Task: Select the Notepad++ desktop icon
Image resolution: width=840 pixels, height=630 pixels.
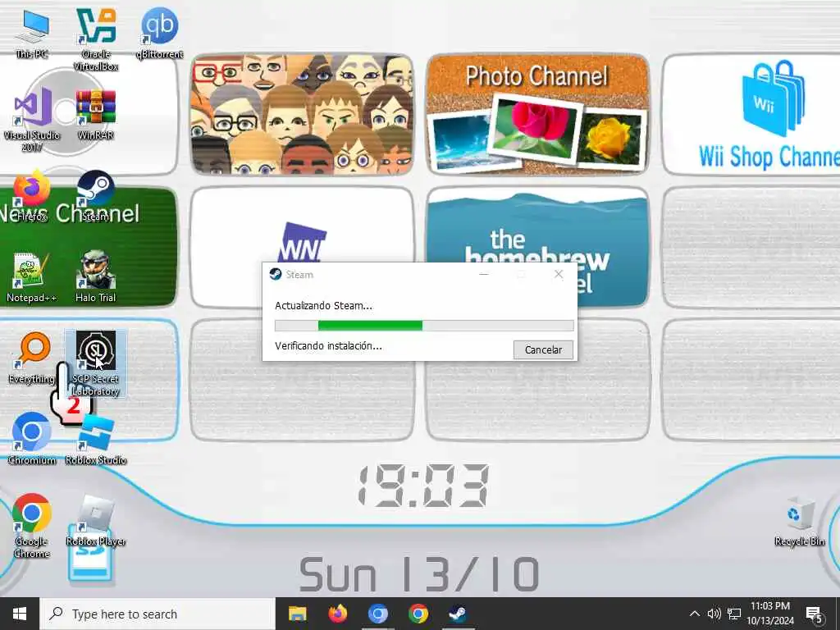Action: [x=31, y=277]
